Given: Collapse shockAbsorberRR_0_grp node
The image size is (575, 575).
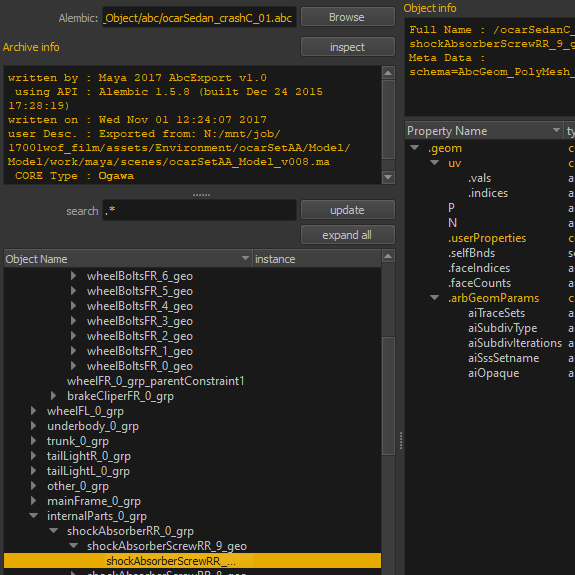Looking at the screenshot, I should (x=54, y=531).
